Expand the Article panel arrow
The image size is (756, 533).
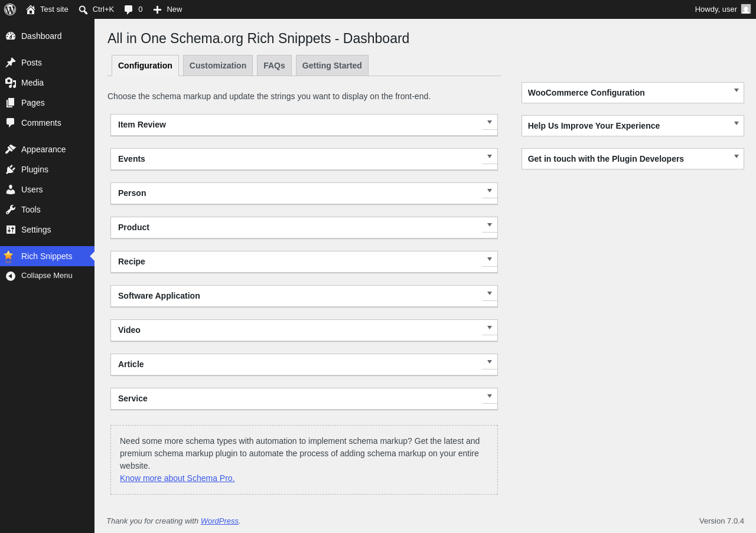(490, 362)
